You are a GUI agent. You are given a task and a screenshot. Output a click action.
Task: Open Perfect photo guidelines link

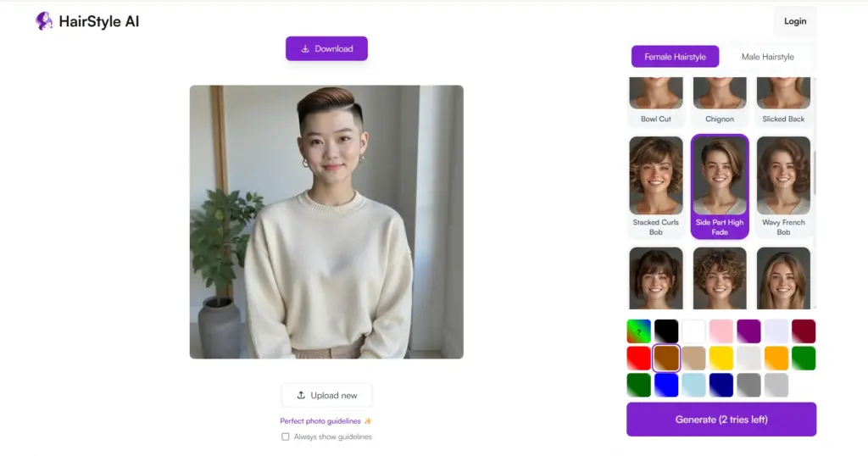tap(320, 421)
